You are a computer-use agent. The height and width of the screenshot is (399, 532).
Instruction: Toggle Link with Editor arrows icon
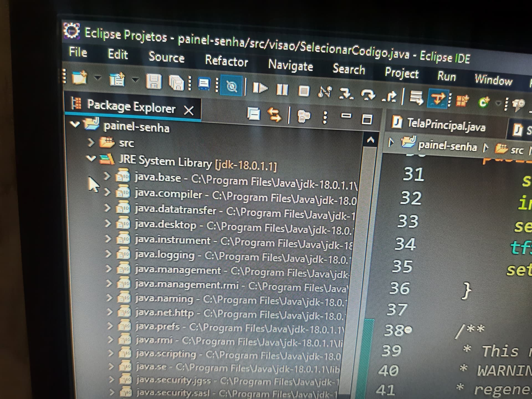(274, 115)
